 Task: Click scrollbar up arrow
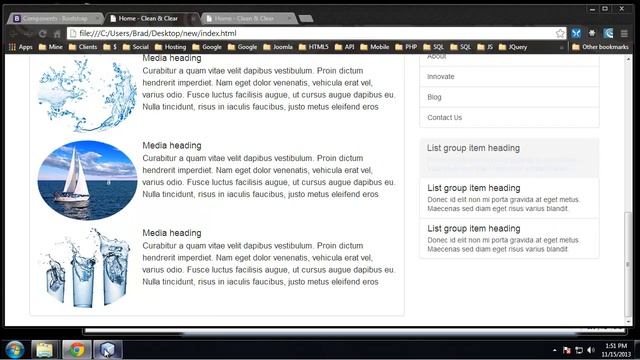pyautogui.click(x=628, y=59)
